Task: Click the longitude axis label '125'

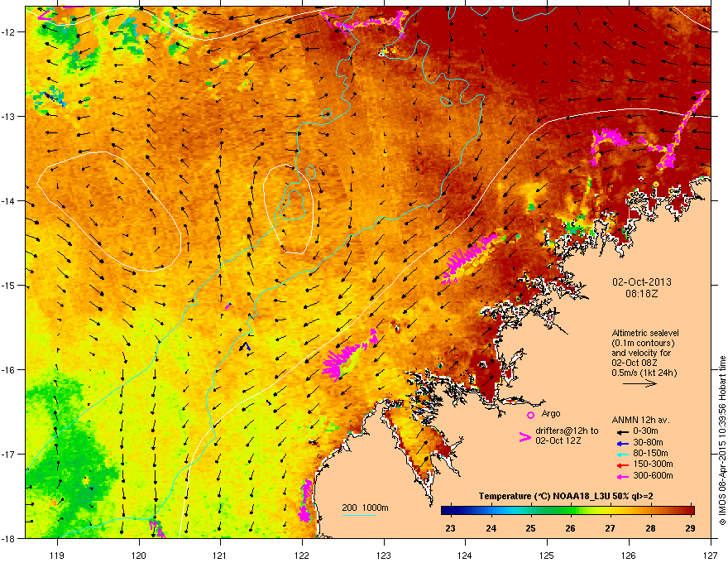Action: click(547, 555)
